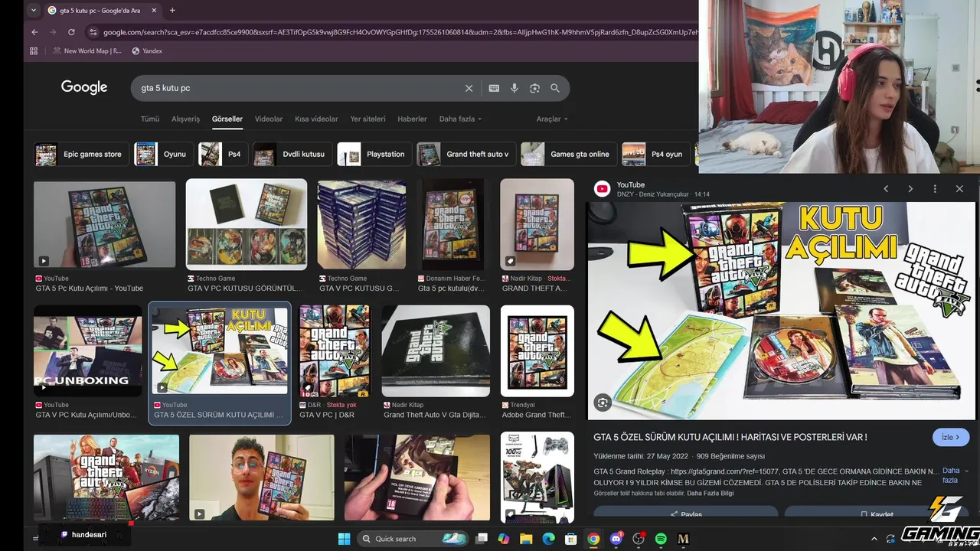Open Discord from taskbar

pyautogui.click(x=616, y=539)
